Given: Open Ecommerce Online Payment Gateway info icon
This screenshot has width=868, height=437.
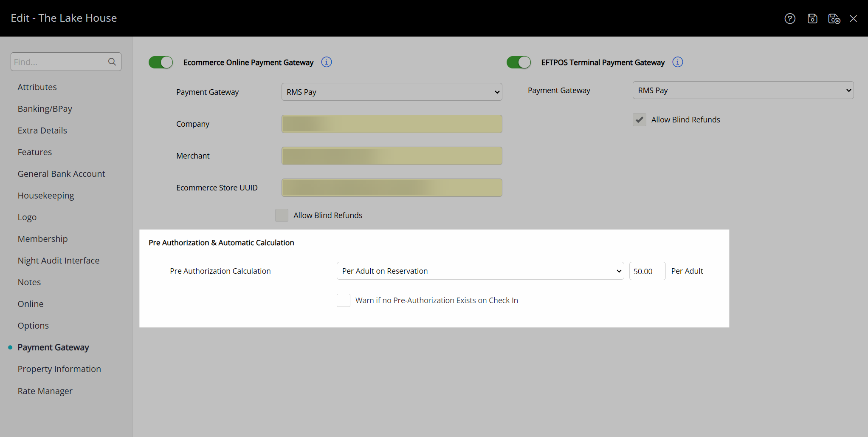Looking at the screenshot, I should click(x=327, y=62).
